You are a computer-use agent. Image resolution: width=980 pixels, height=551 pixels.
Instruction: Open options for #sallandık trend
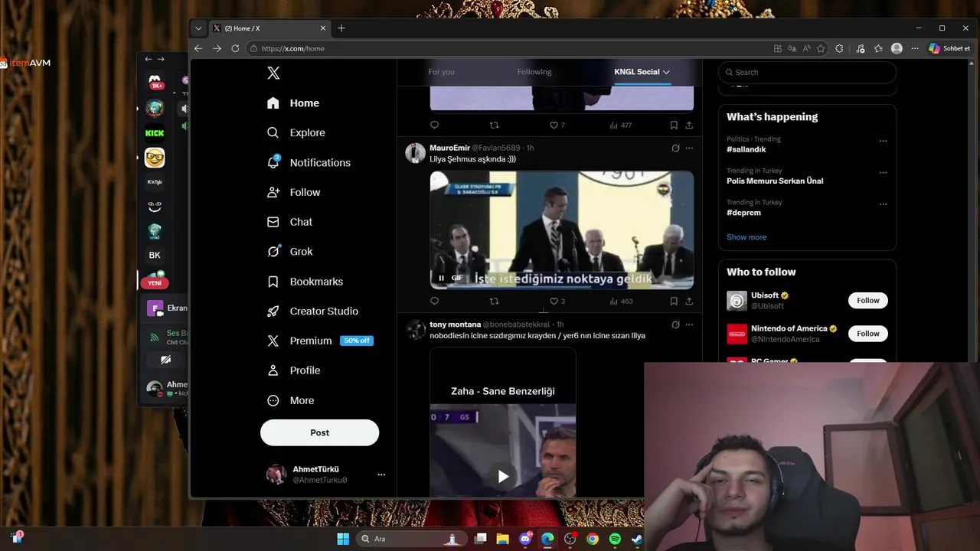[883, 141]
